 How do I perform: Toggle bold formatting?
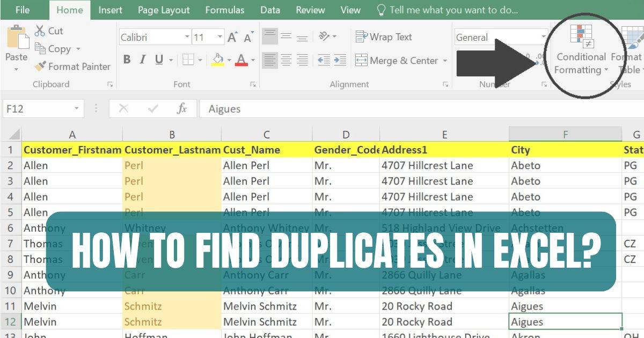127,60
